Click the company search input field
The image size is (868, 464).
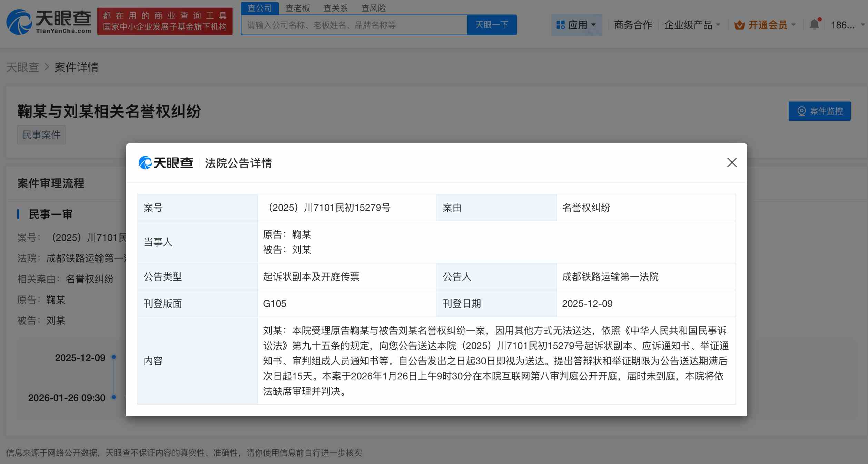click(x=352, y=25)
